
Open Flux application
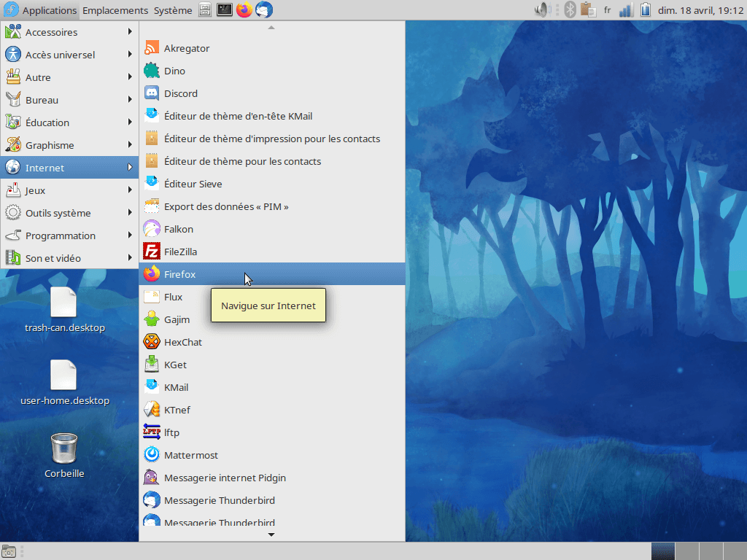point(272,297)
